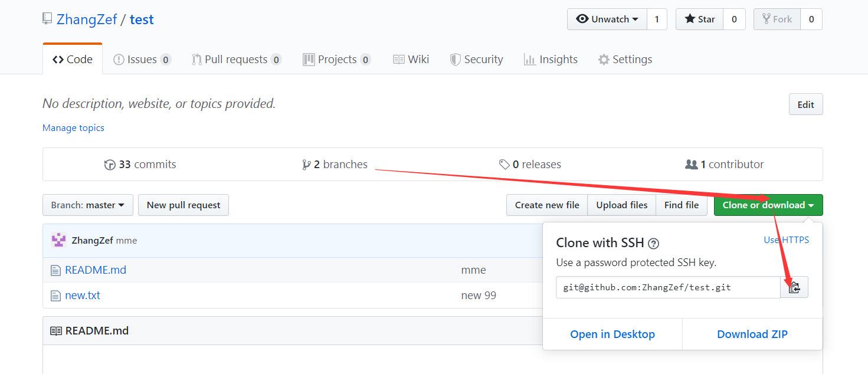
Task: Click Create new file button
Action: tap(547, 205)
